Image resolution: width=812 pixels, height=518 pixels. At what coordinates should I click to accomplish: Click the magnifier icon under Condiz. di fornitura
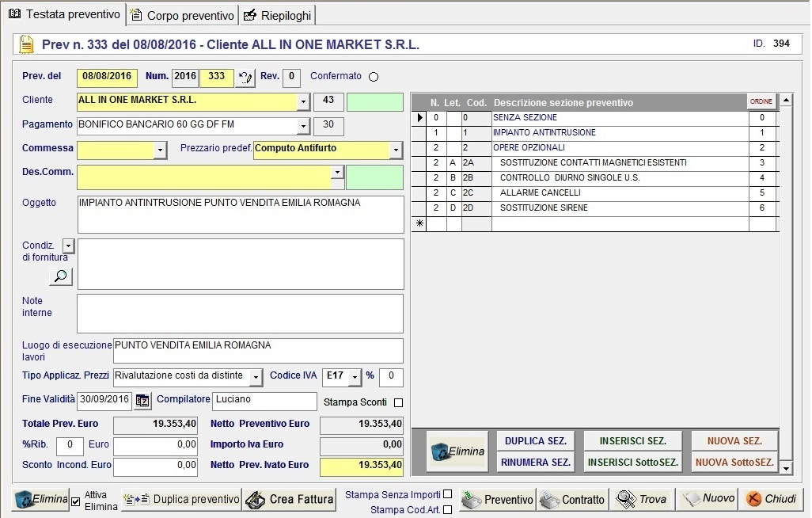pos(61,276)
